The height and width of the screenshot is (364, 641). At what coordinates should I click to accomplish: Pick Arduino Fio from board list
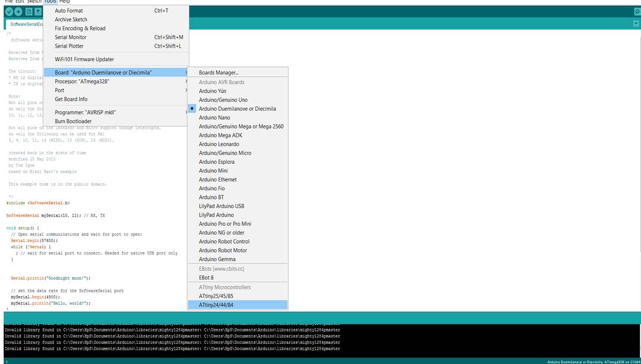[x=237, y=189]
